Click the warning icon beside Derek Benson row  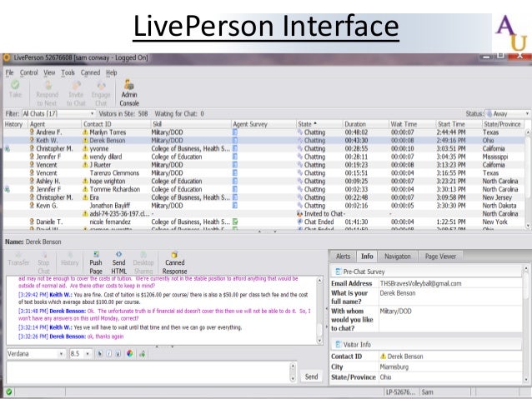pos(86,140)
